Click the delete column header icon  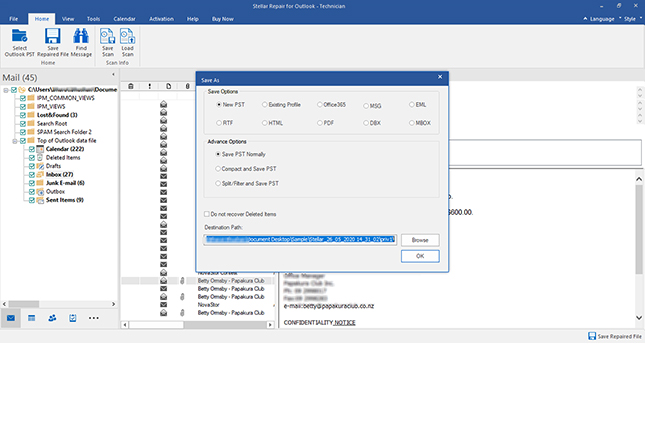tap(131, 86)
